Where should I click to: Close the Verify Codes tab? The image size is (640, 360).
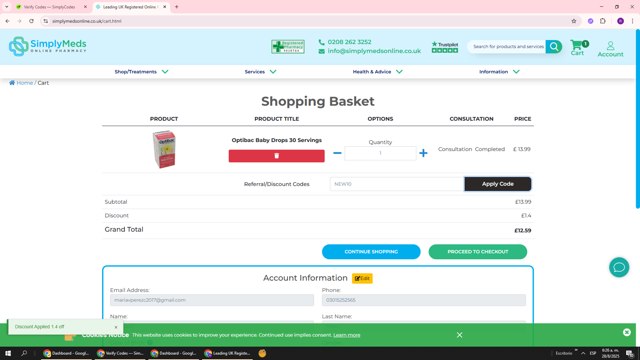point(85,7)
